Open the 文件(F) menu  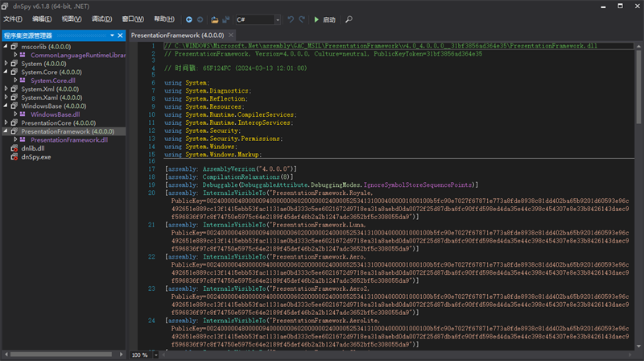[x=13, y=19]
